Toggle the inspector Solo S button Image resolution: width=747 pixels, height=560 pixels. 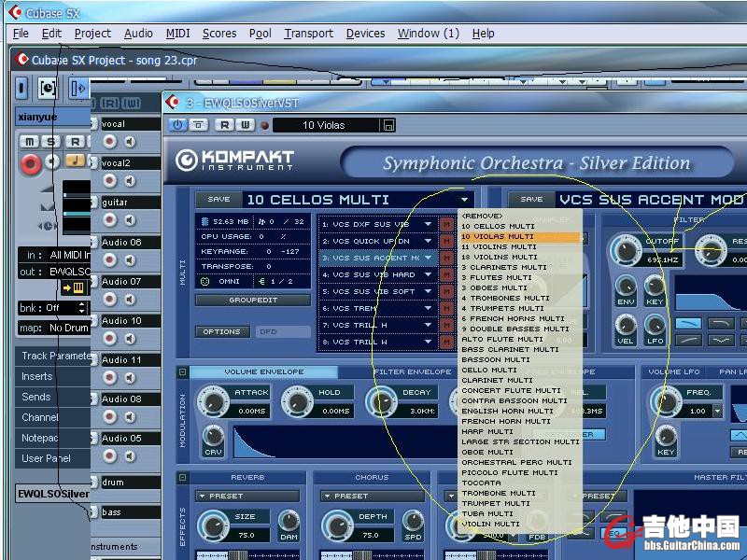(x=51, y=142)
